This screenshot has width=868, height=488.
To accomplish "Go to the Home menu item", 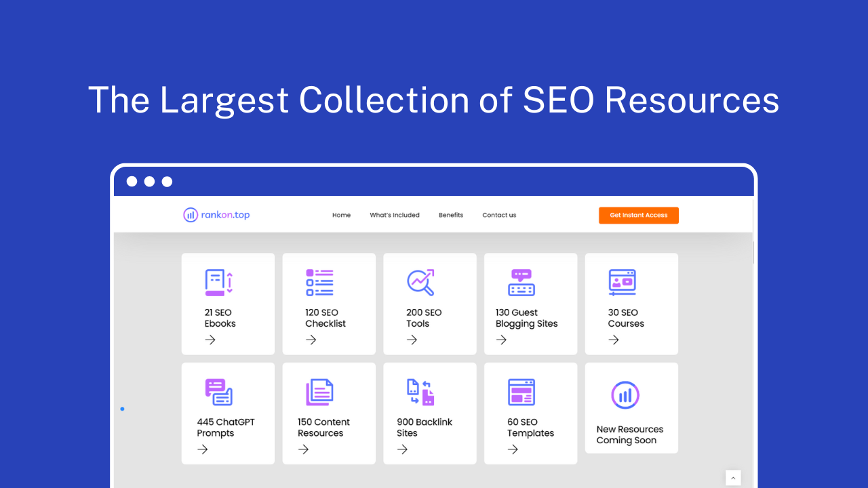I will pyautogui.click(x=341, y=215).
